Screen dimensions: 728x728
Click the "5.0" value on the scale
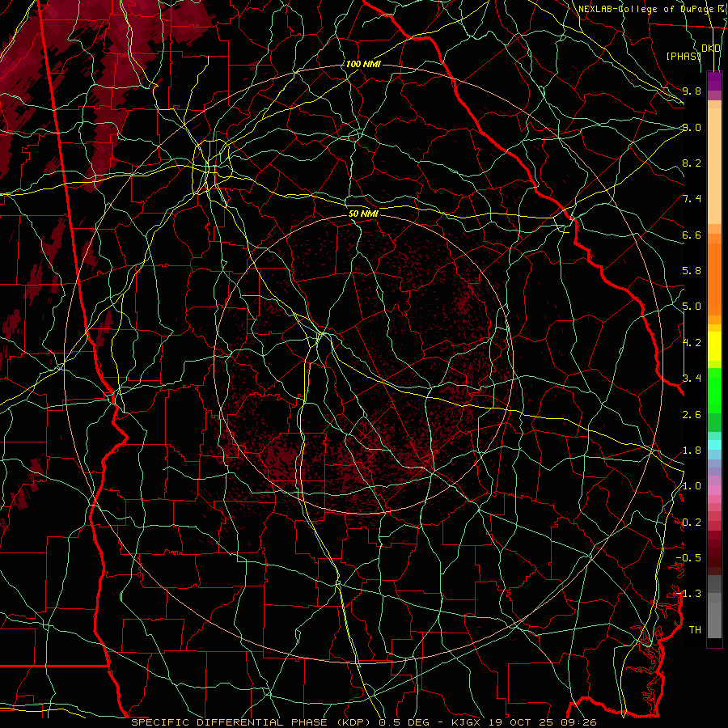click(692, 307)
